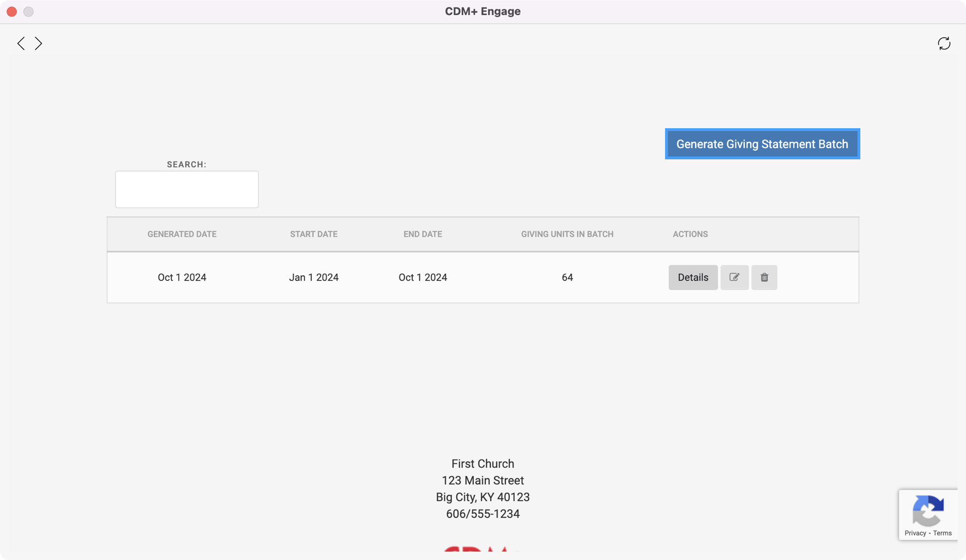Click the reCAPTCHA logo badge
966x560 pixels.
click(928, 511)
